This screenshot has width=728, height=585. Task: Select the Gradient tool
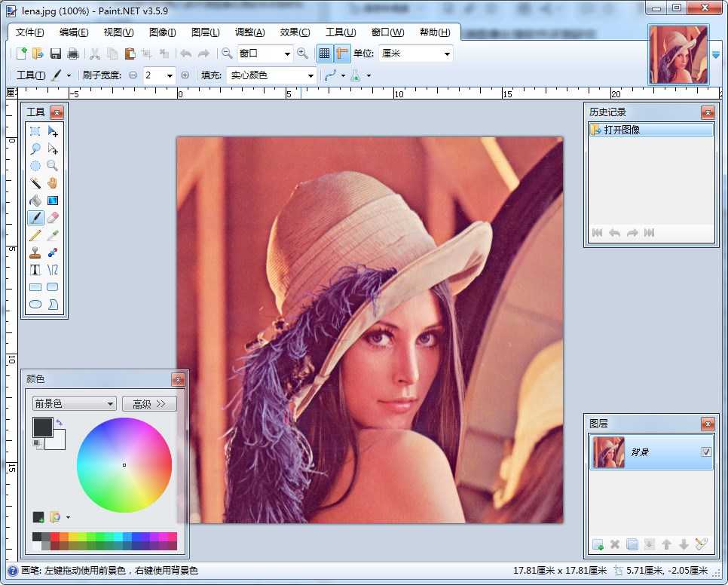point(53,200)
